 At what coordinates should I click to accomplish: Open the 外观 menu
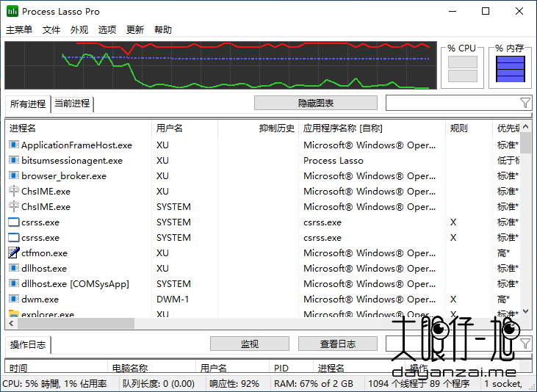(x=79, y=30)
